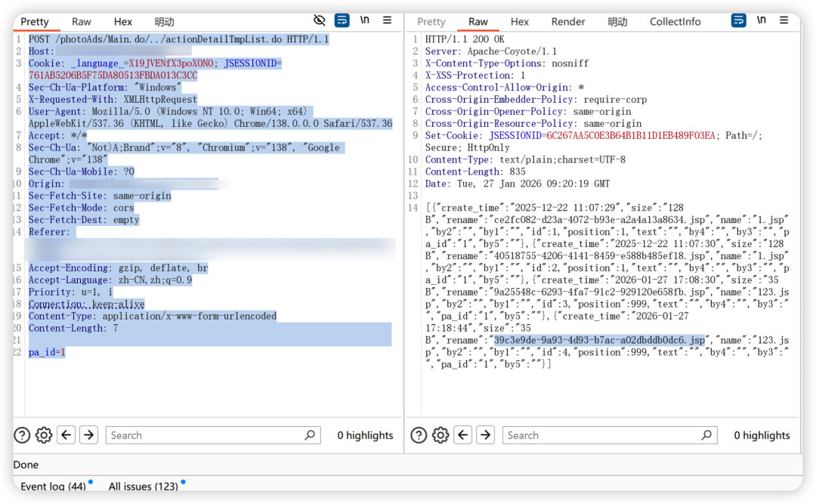Open help icon below response panel
This screenshot has height=504, width=816.
419,435
